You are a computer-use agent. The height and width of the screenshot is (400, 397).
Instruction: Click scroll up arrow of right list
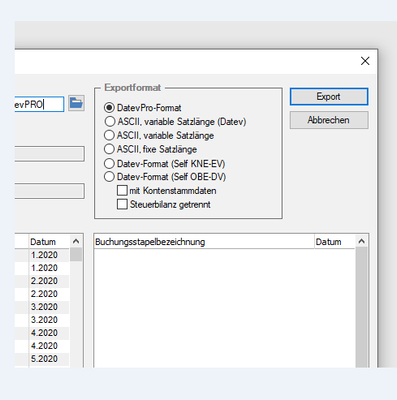click(x=362, y=241)
